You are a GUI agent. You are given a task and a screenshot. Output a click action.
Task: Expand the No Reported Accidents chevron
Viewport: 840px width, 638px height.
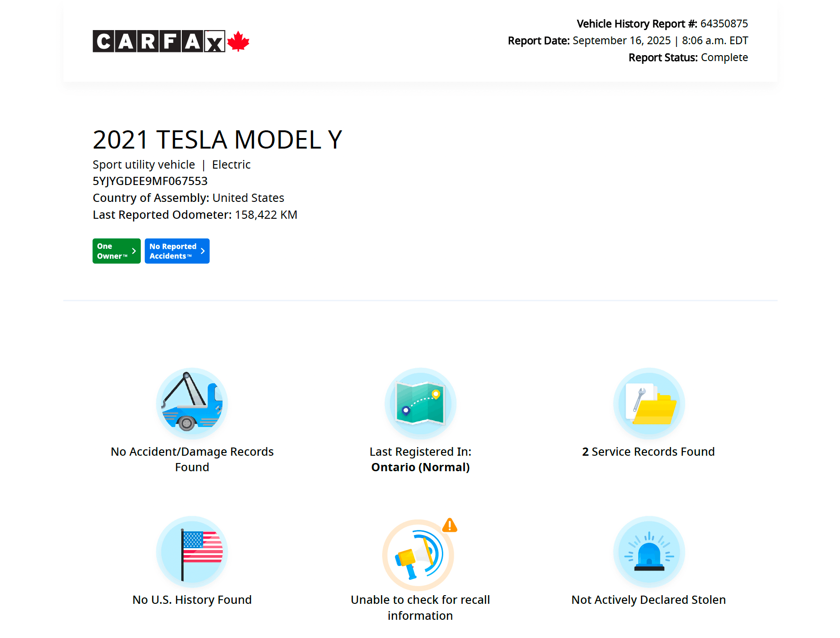(203, 251)
